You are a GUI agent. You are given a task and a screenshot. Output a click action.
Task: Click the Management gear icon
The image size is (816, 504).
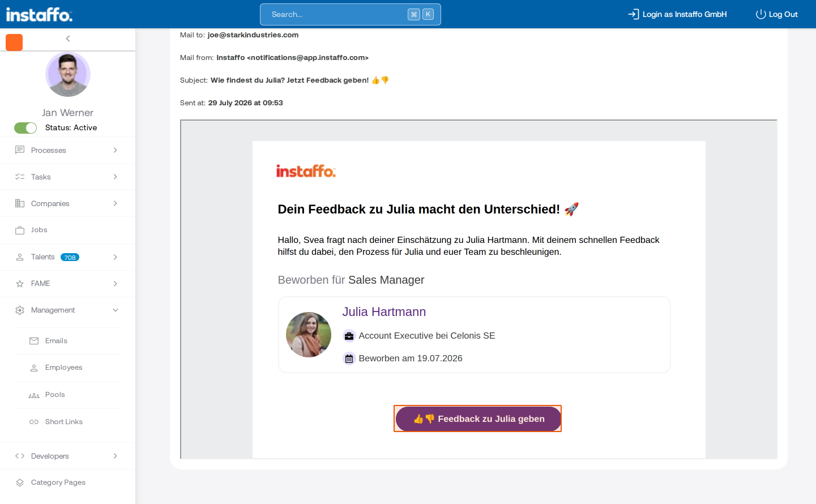click(x=20, y=310)
